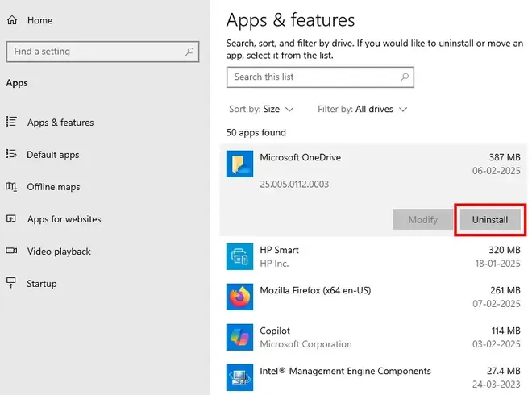The image size is (532, 395).
Task: Click the 24-03-2023 install date
Action: [x=497, y=385]
